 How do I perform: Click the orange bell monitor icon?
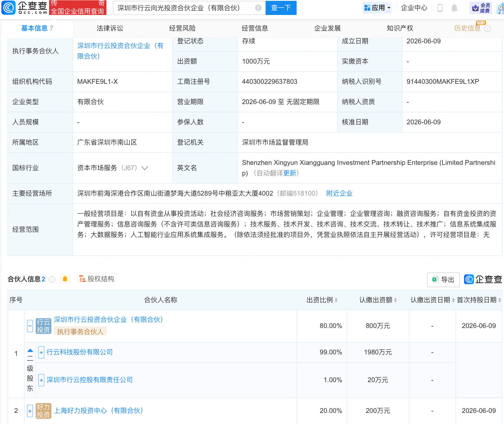click(65, 279)
